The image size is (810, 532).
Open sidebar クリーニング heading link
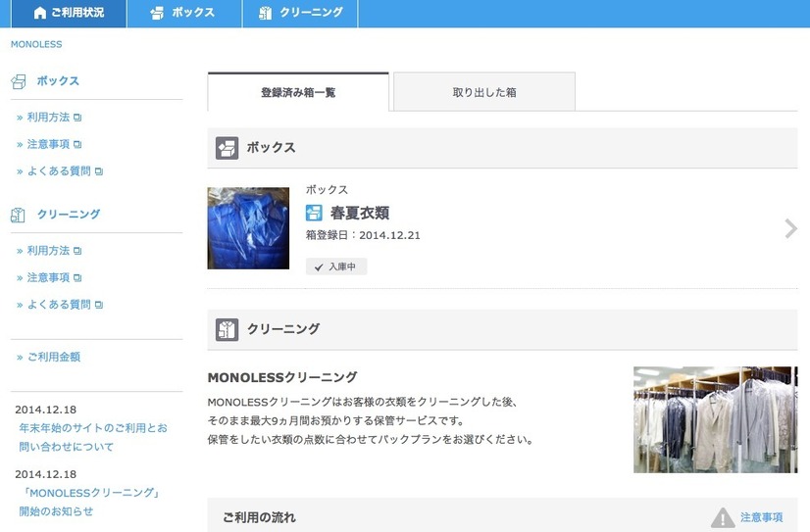click(69, 215)
